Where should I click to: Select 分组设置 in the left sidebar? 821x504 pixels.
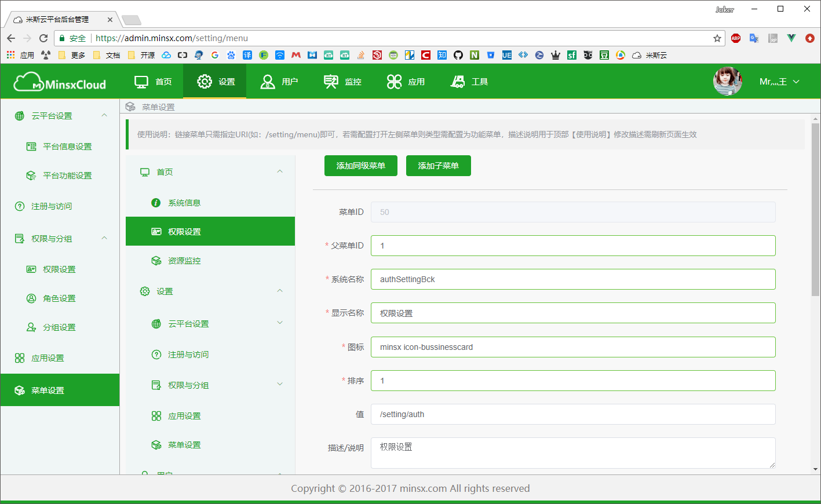pos(60,327)
